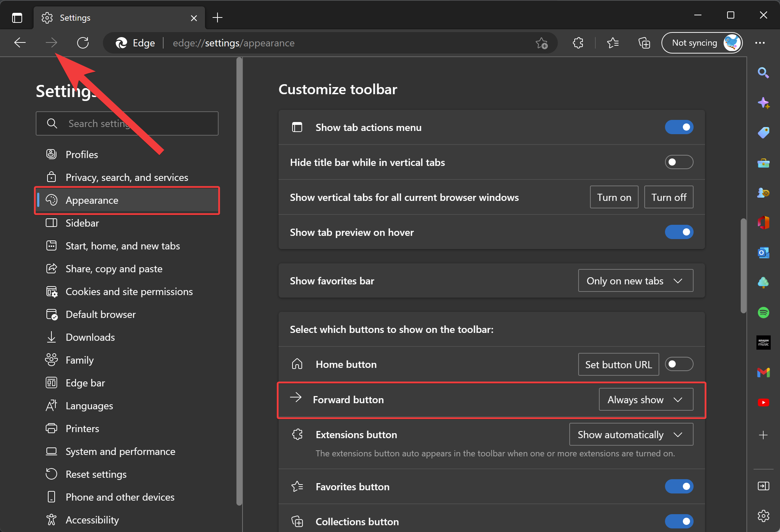
Task: Open the tab actions menu icon
Action: pos(17,17)
